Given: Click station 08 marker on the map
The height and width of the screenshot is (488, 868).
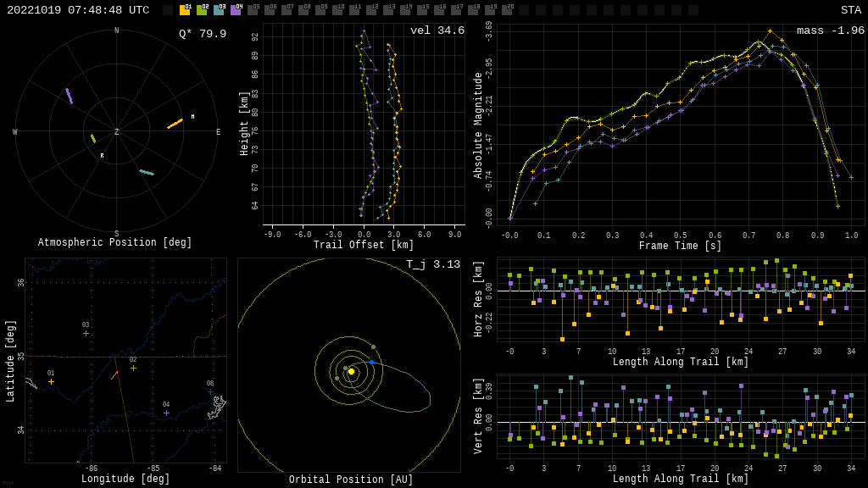Looking at the screenshot, I should (x=210, y=391).
